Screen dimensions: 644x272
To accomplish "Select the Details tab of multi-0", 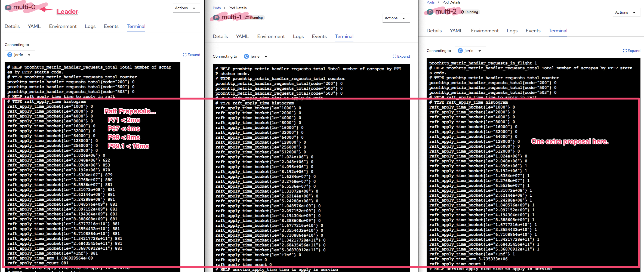I will click(x=12, y=26).
